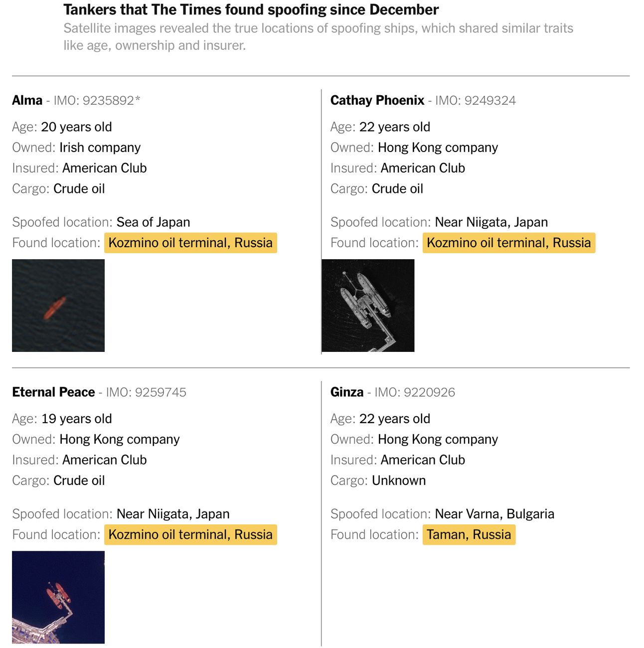The image size is (644, 648).
Task: Click the graphic title about spoofing tankers
Action: [251, 9]
